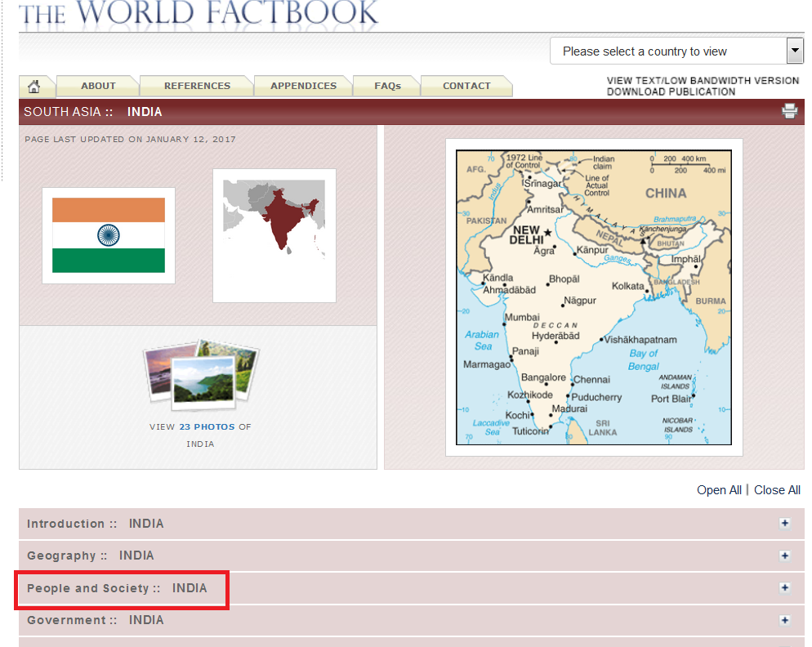This screenshot has width=812, height=647.
Task: Open the country selection dropdown arrow
Action: [x=795, y=51]
